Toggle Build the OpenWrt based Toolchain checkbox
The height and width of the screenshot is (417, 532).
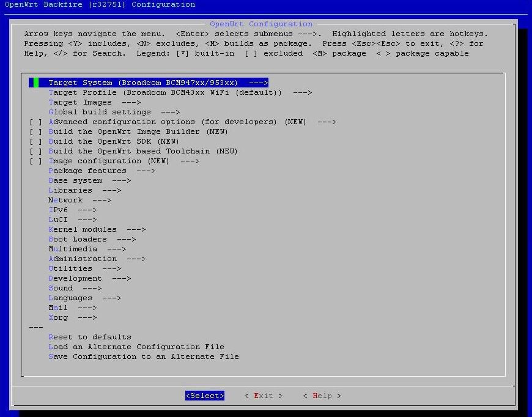coord(35,151)
